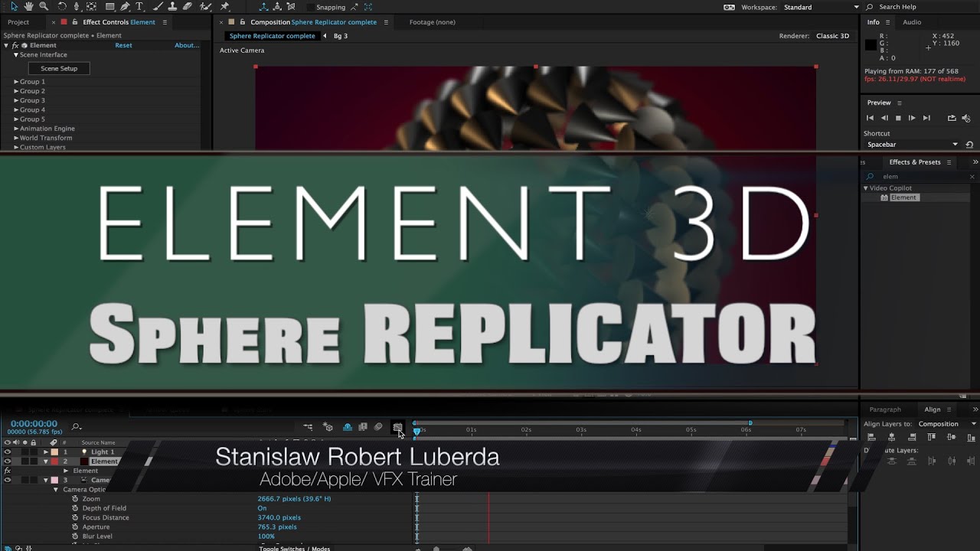Select the Clone Stamp tool
The width and height of the screenshot is (980, 551).
173,7
